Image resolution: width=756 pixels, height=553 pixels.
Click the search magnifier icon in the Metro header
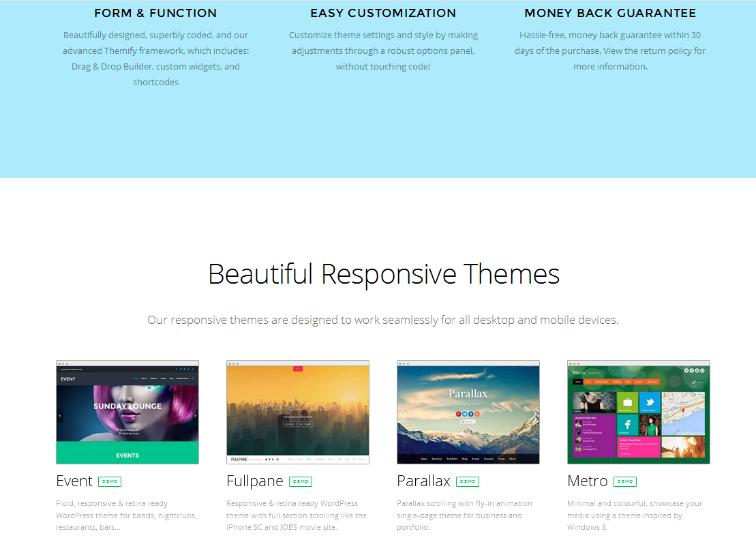pyautogui.click(x=694, y=382)
